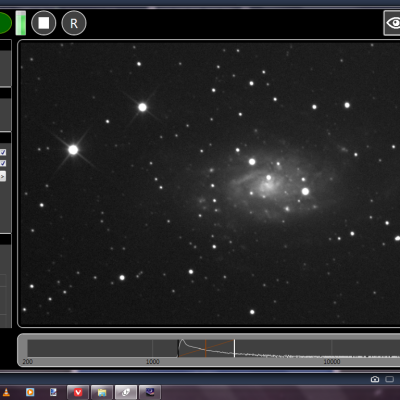Click the 200 label on histogram
Viewport: 400px width, 400px height.
[28, 362]
